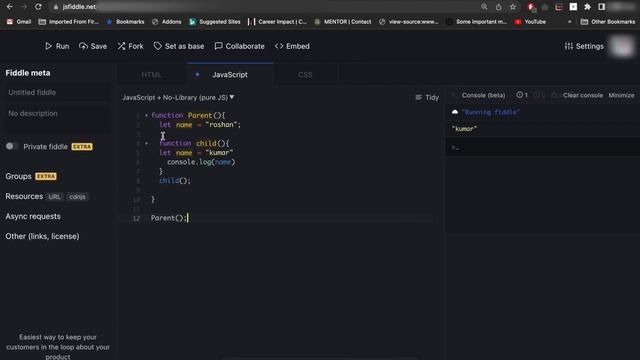This screenshot has width=640, height=360.
Task: Open Some important m... bookmark
Action: tap(477, 22)
